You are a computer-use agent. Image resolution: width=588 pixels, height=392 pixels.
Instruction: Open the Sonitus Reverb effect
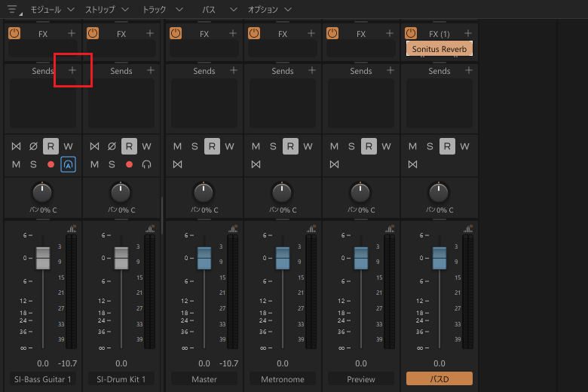coord(439,49)
